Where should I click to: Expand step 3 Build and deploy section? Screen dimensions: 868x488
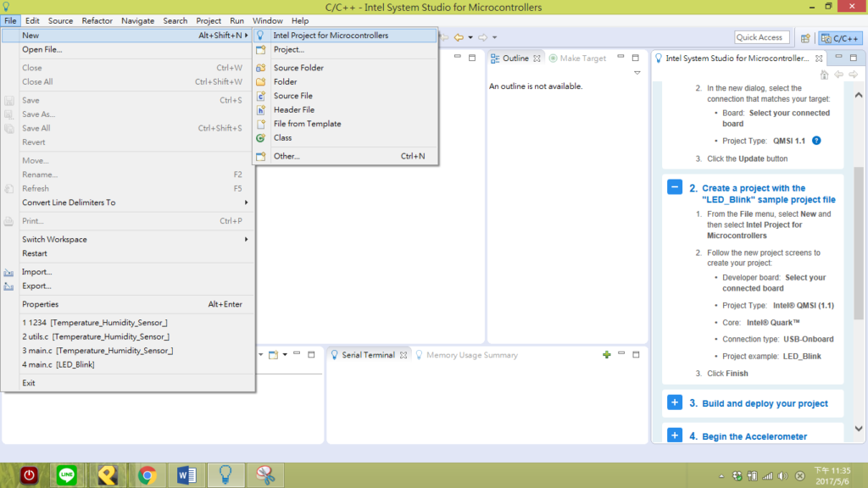674,402
